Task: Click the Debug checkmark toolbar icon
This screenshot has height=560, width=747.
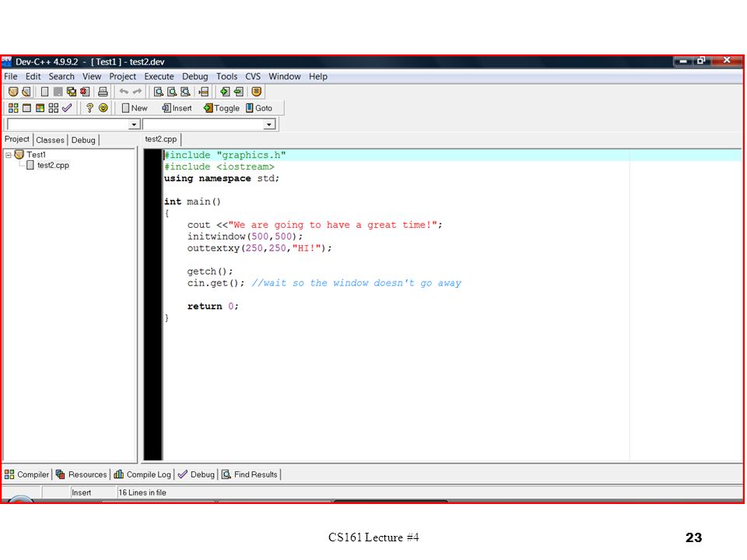Action: click(x=67, y=108)
